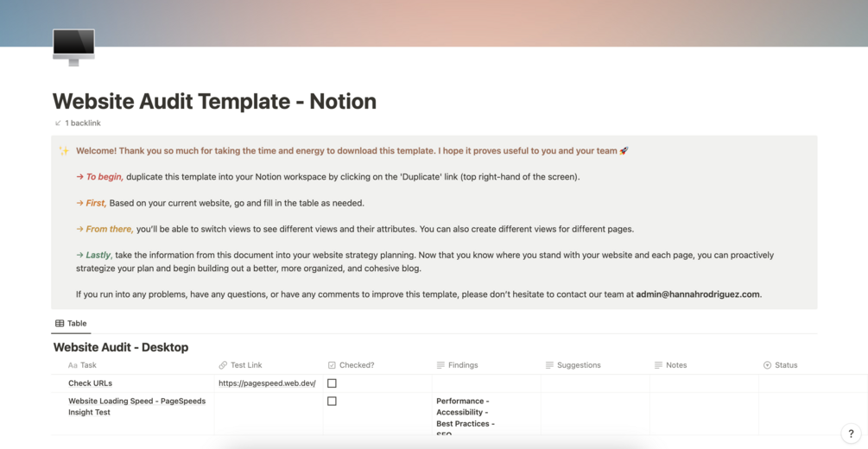
Task: Open the help question mark button
Action: (x=851, y=433)
